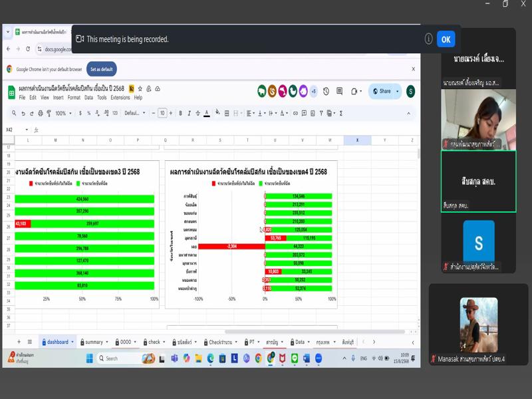Open the comments panel icon
This screenshot has height=399, width=532.
pyautogui.click(x=339, y=91)
